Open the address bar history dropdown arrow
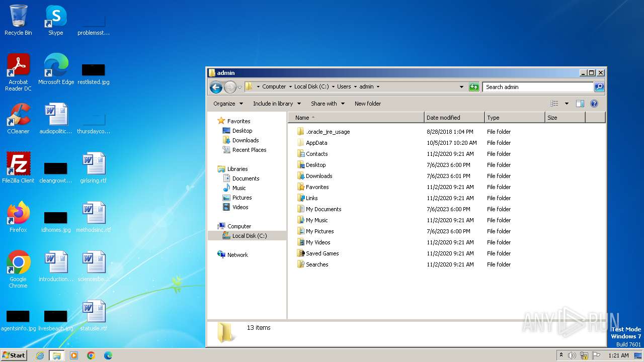The image size is (644, 362). click(461, 87)
